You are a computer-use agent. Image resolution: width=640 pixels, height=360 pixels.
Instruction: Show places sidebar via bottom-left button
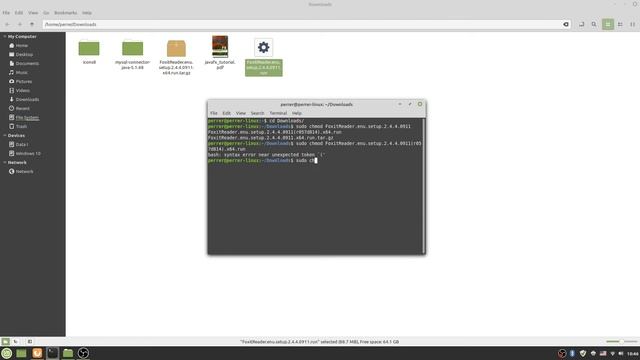pos(5,341)
